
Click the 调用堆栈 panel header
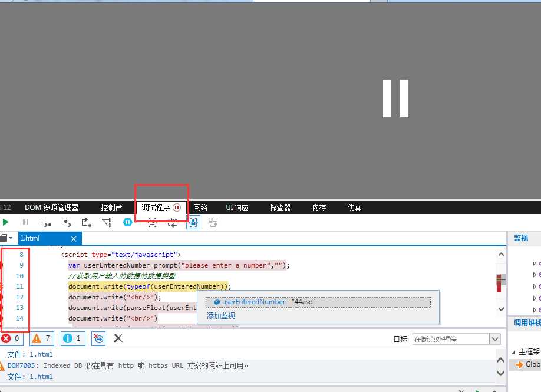point(527,322)
